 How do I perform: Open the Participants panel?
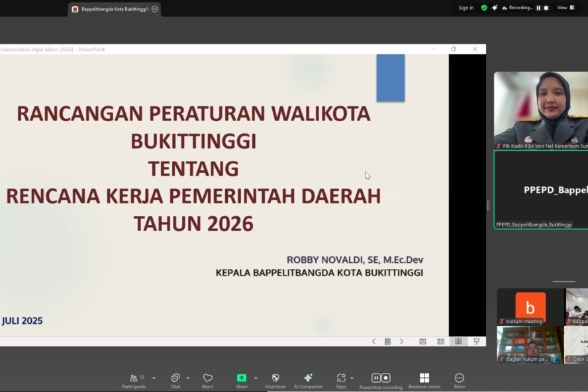(x=133, y=379)
